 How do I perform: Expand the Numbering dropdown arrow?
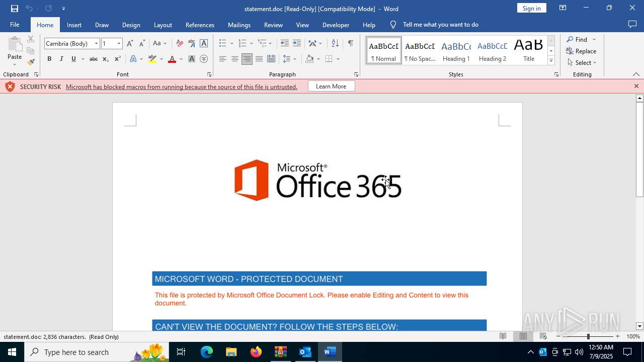click(x=252, y=44)
